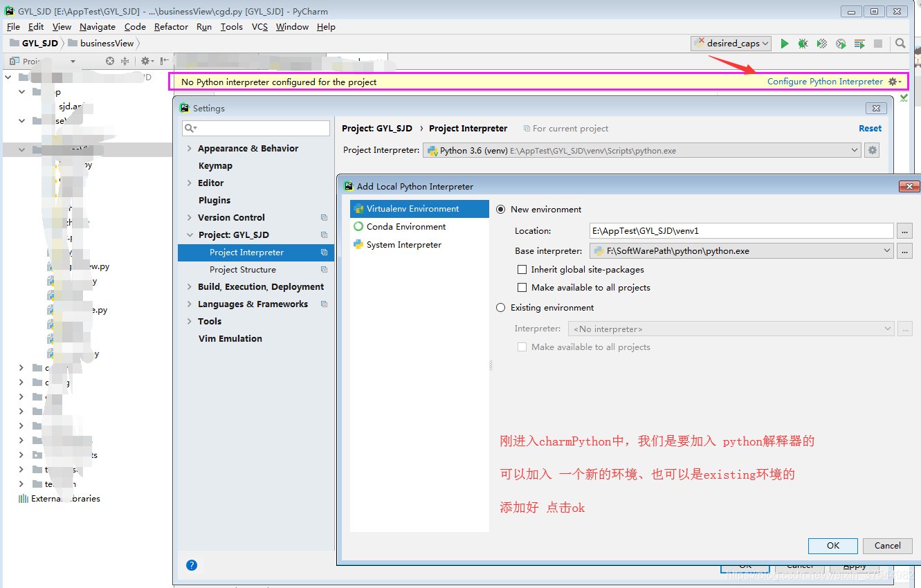Select Virtualenv Environment in the list
This screenshot has height=588, width=921.
419,209
